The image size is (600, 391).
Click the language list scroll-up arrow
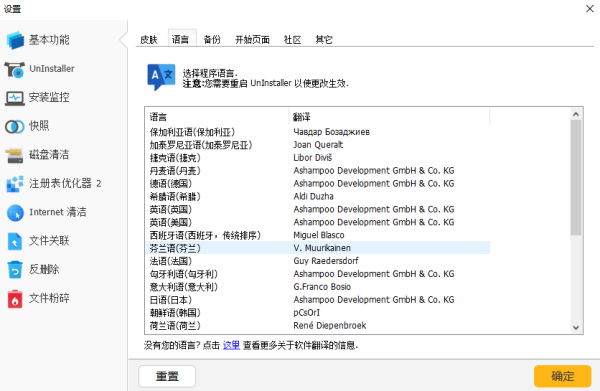click(576, 114)
